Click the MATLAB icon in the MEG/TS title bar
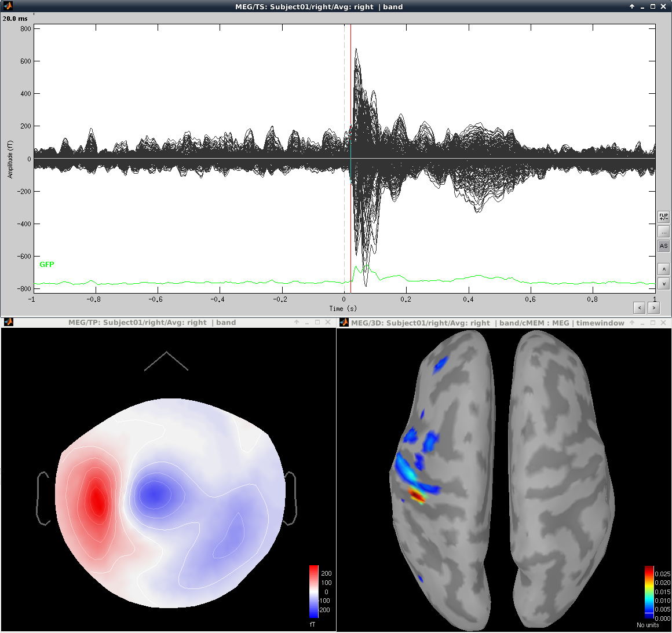672x633 pixels. [8, 6]
